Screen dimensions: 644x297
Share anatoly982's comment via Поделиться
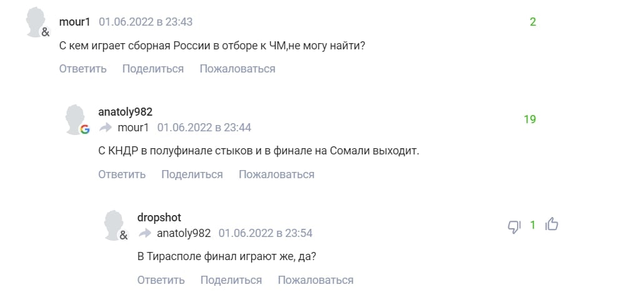pos(192,174)
